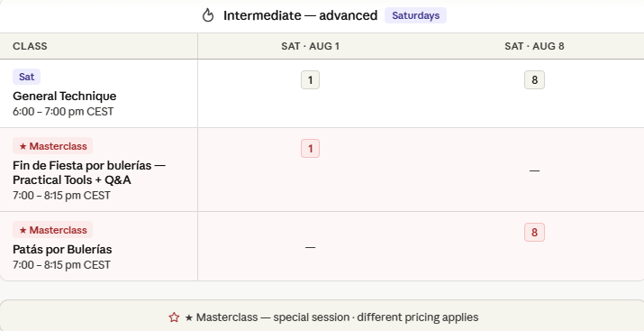Select General Technique date 8 badge

coord(534,80)
